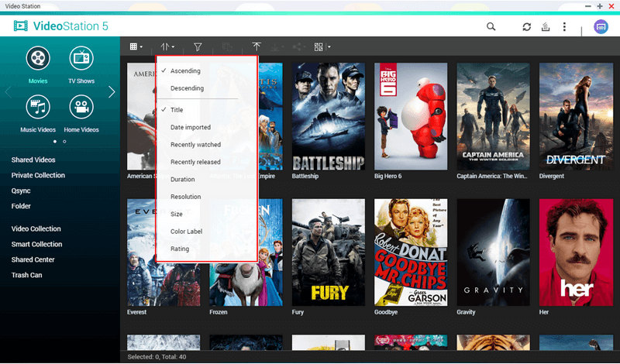Image resolution: width=620 pixels, height=364 pixels.
Task: Click 'Selected: 0, Total: 40' status text
Action: [157, 357]
